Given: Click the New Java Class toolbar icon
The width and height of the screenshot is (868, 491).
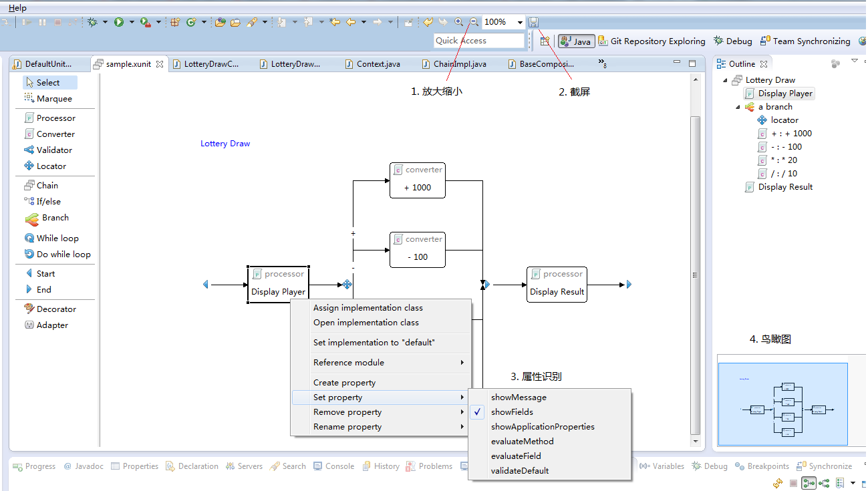Looking at the screenshot, I should [191, 22].
